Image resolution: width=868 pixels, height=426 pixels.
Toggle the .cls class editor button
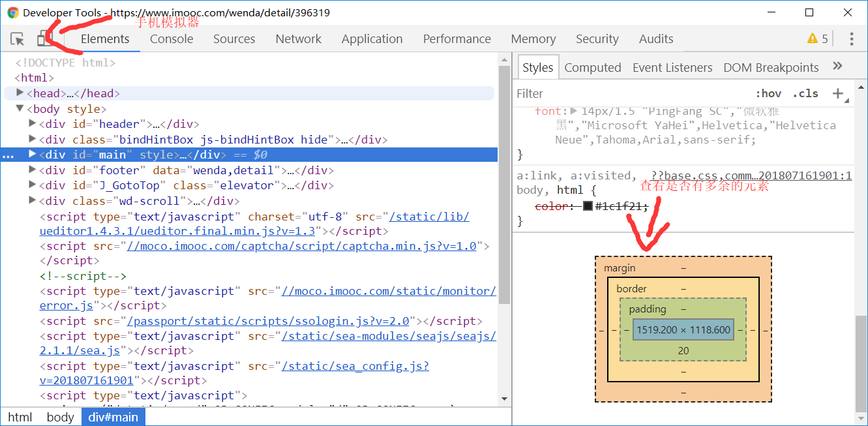pos(805,93)
